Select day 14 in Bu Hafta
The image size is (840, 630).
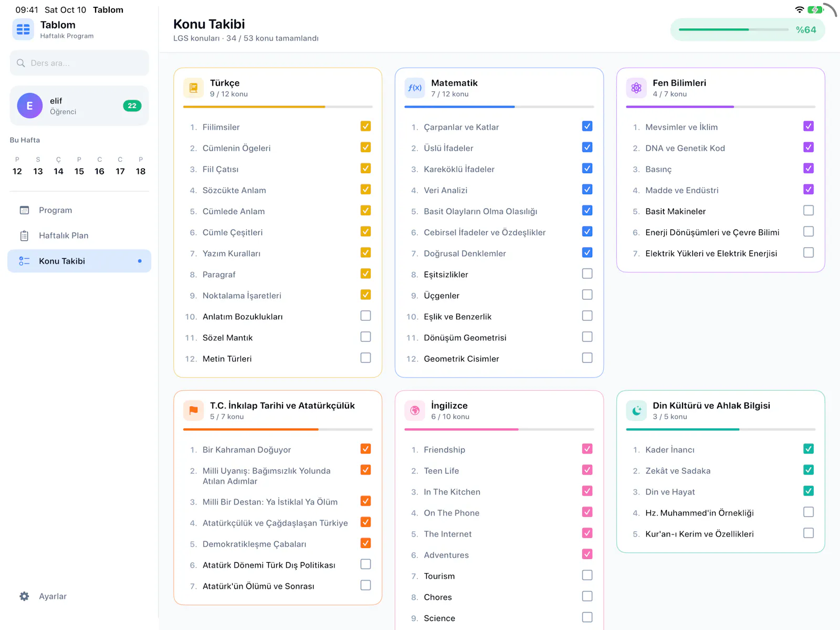click(x=58, y=166)
